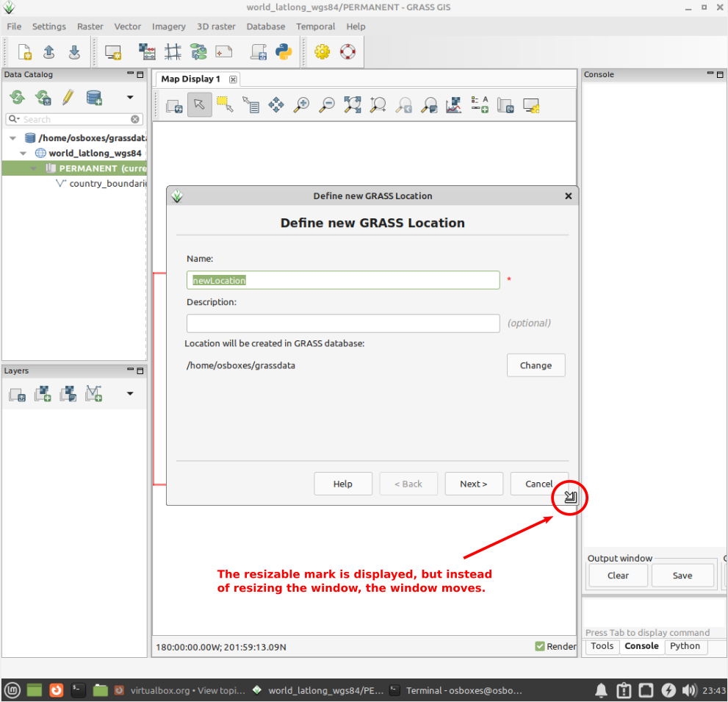Open the raster histogram tool
The width and height of the screenshot is (728, 702).
[x=453, y=104]
